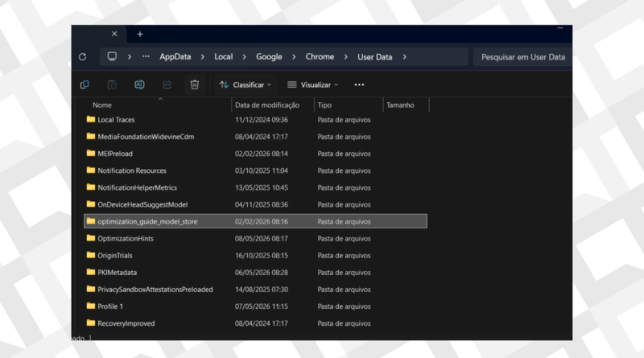Expand chevron after Chrome in breadcrumb
Screen dimensions: 644x358
click(346, 56)
